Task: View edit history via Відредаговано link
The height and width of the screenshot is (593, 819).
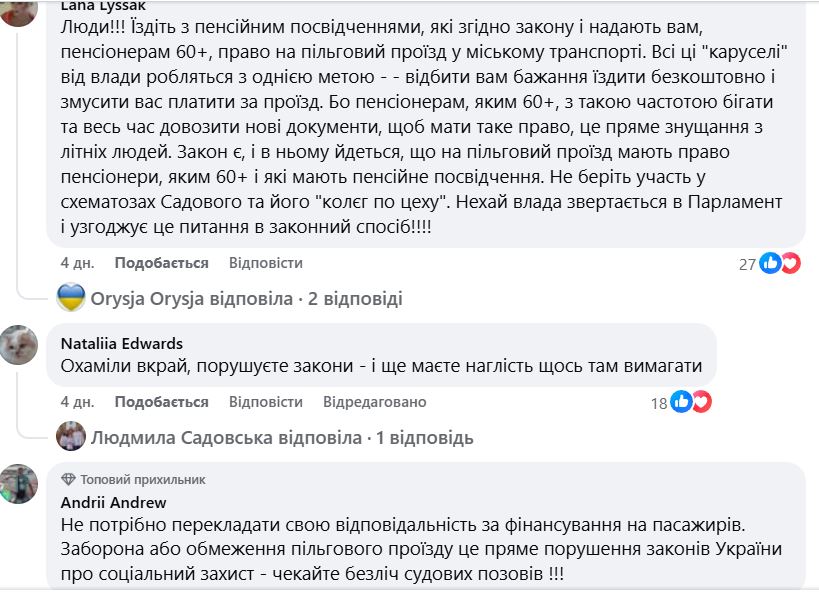Action: (x=374, y=402)
